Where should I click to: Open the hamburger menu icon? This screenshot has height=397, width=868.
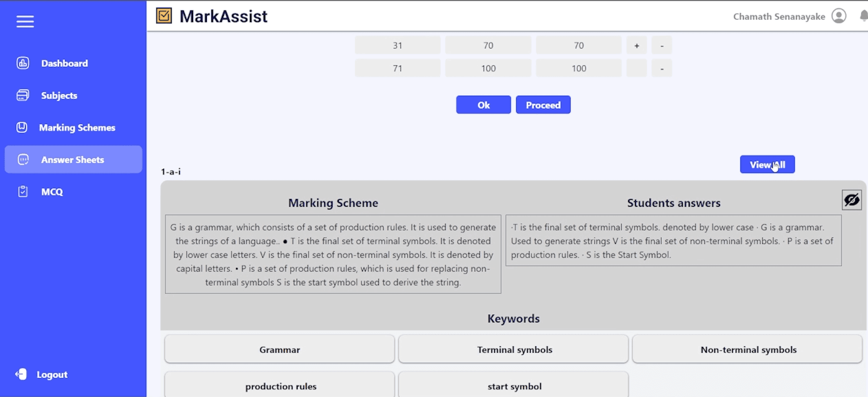25,22
